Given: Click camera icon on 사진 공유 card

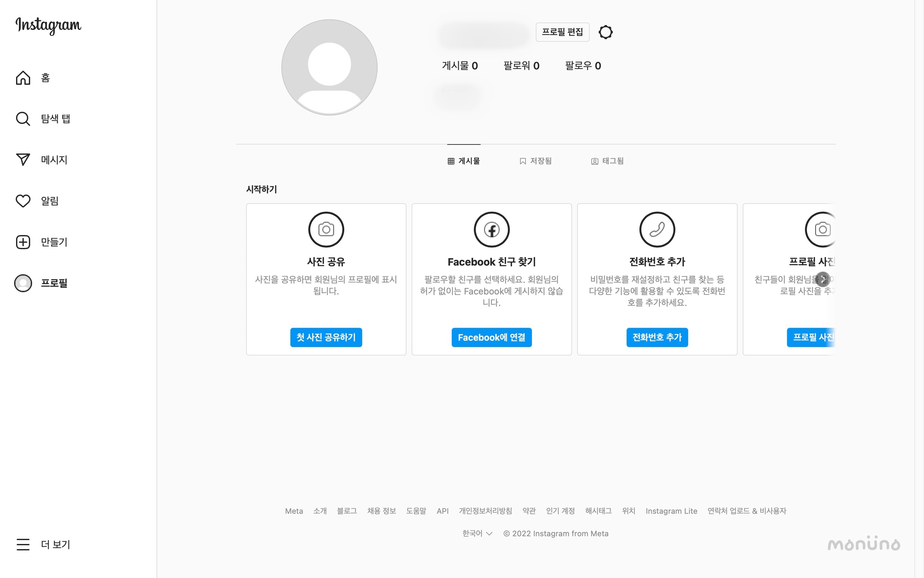Looking at the screenshot, I should click(x=326, y=229).
